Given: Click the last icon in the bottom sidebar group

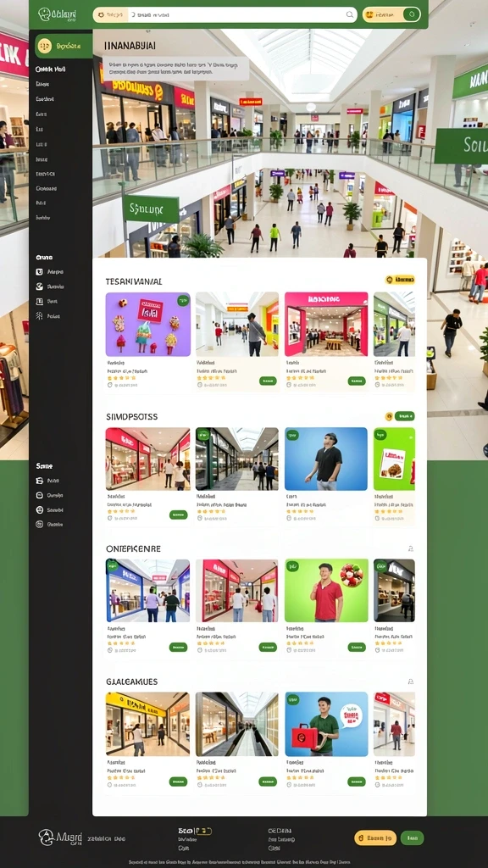Looking at the screenshot, I should [39, 524].
